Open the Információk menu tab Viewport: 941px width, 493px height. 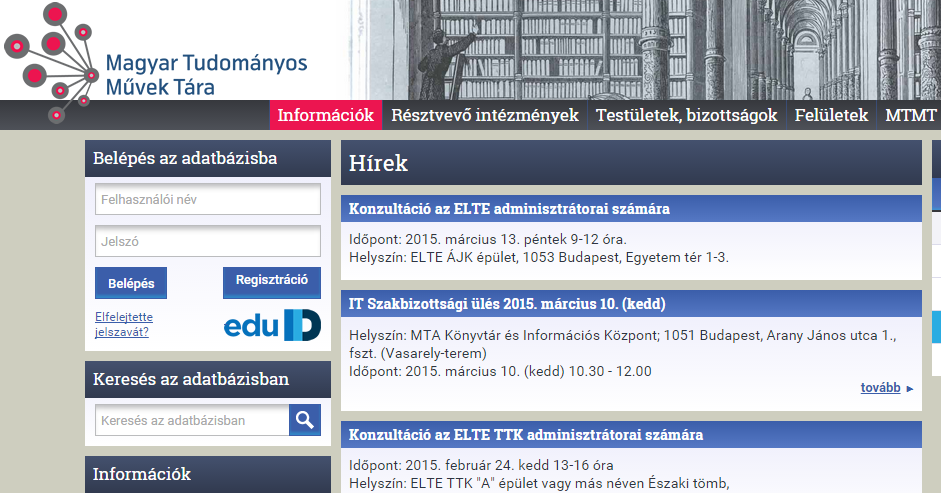326,115
